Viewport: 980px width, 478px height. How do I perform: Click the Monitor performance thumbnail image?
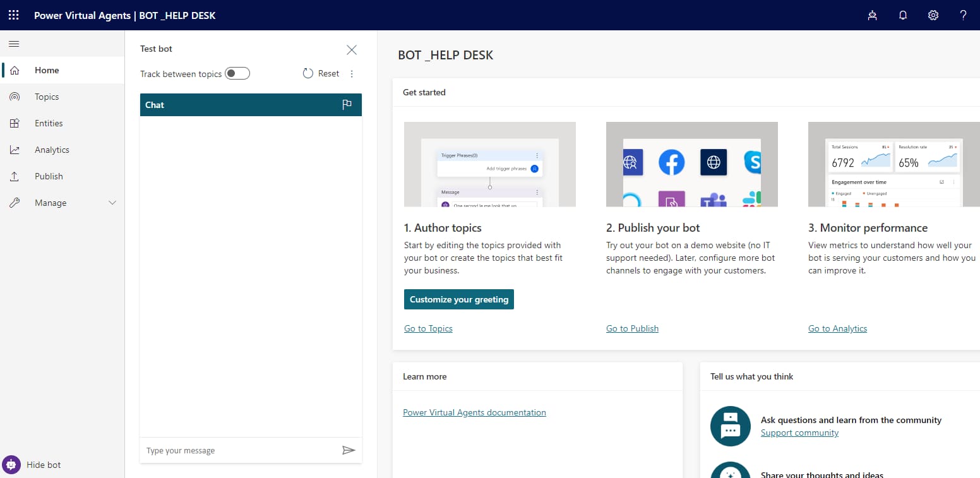click(894, 164)
